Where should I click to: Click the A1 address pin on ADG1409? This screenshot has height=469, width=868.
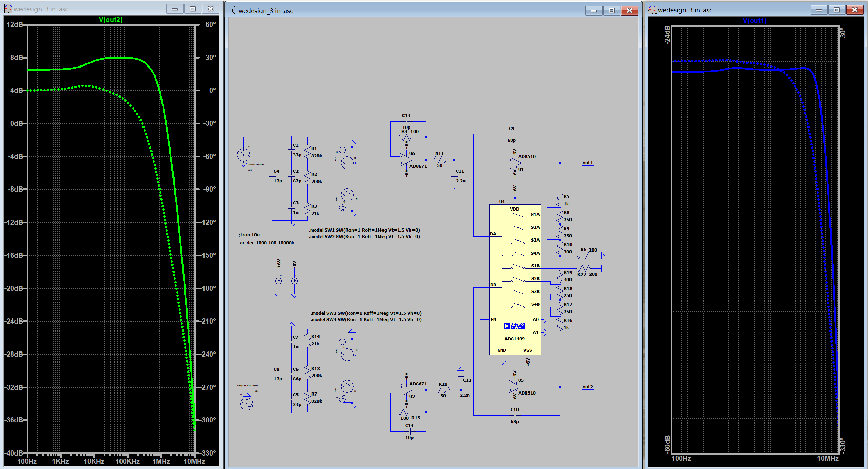click(536, 332)
